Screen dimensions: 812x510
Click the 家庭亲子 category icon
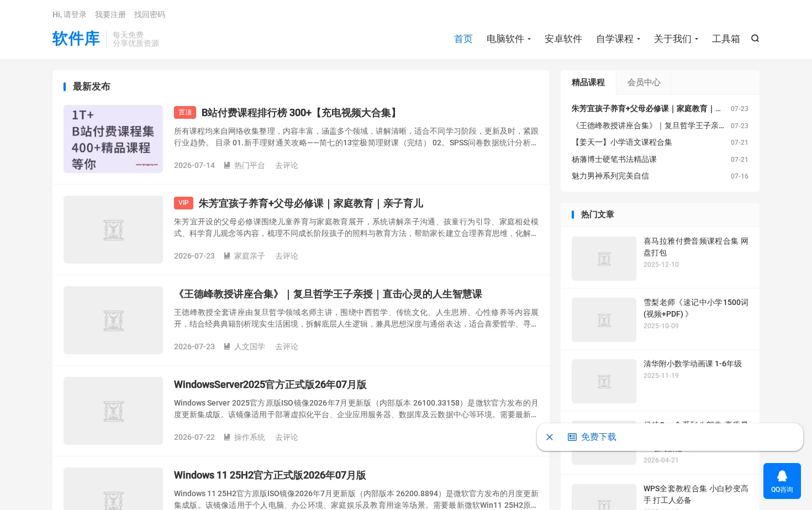(x=227, y=256)
